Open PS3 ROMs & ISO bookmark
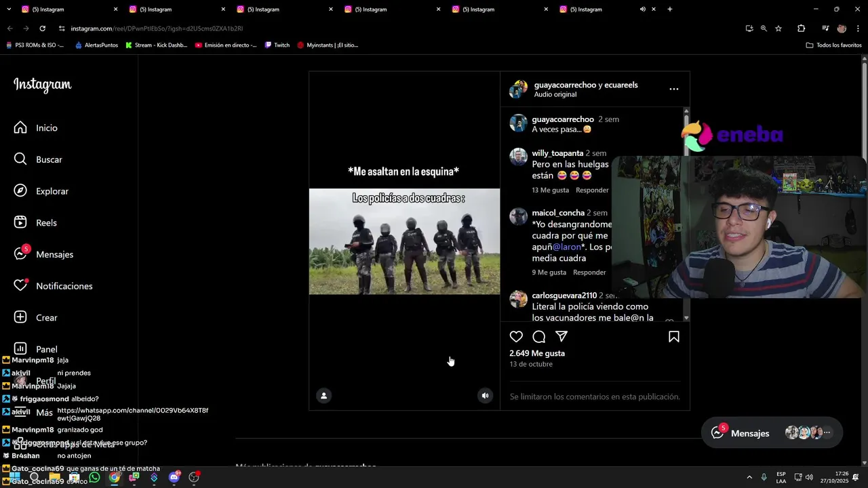Screen dimensions: 868x488 tap(35, 45)
